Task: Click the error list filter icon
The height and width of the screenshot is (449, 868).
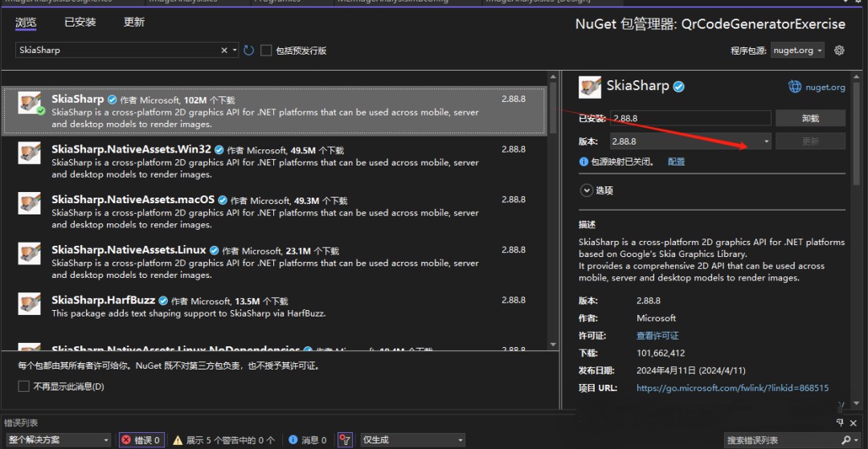Action: [345, 440]
